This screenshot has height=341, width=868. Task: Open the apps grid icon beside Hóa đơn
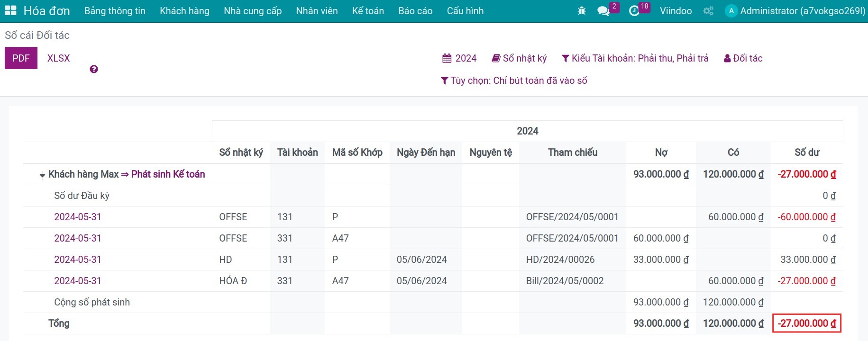pyautogui.click(x=10, y=11)
